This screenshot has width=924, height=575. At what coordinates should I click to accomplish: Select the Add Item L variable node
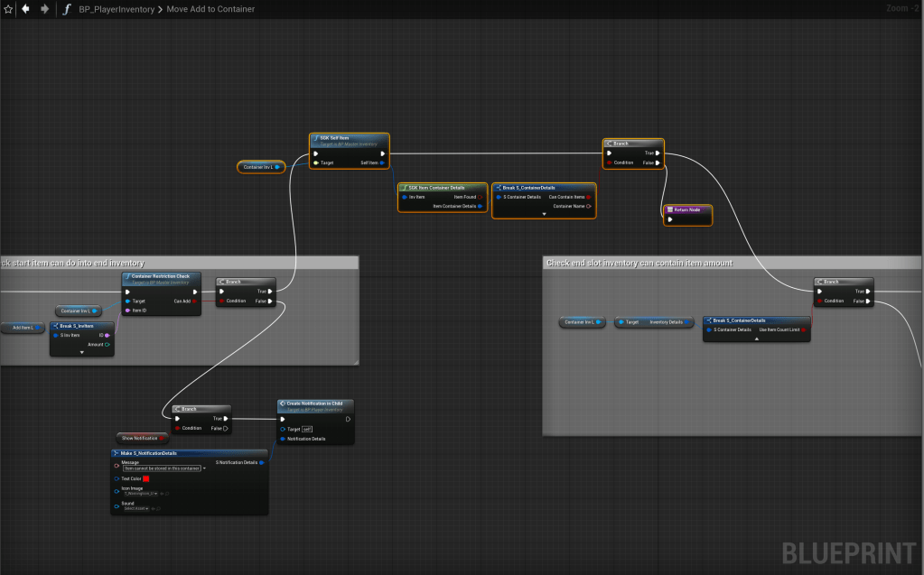pos(23,327)
